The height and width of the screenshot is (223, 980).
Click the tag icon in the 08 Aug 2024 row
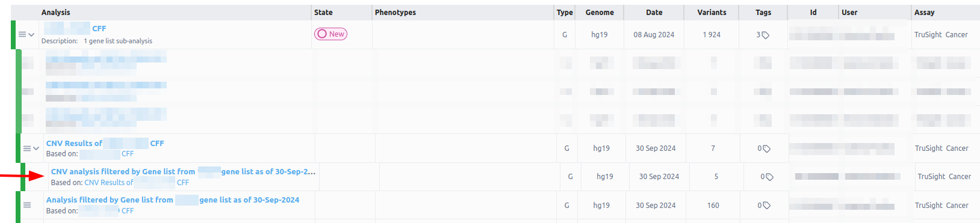pos(766,35)
